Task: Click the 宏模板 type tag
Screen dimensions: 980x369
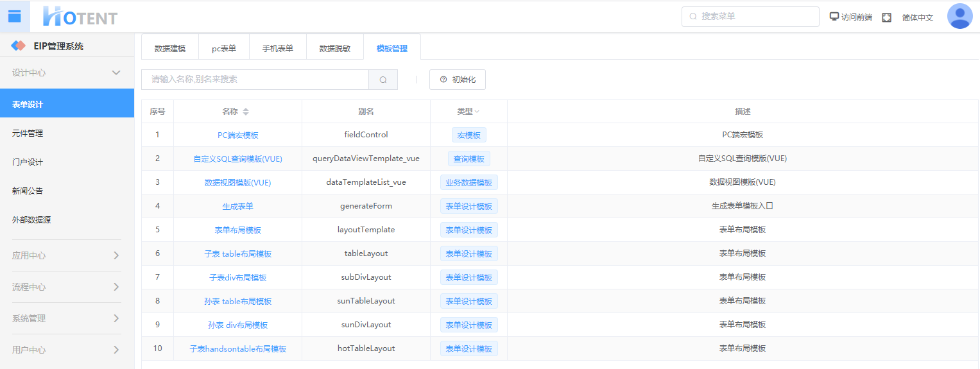Action: (469, 135)
